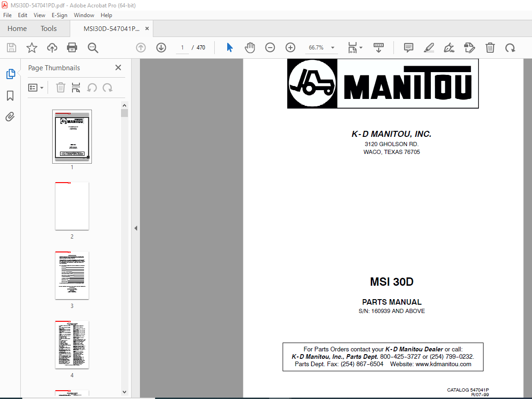Rotate thumbnail counterclockwise
The height and width of the screenshot is (399, 532).
(x=92, y=87)
